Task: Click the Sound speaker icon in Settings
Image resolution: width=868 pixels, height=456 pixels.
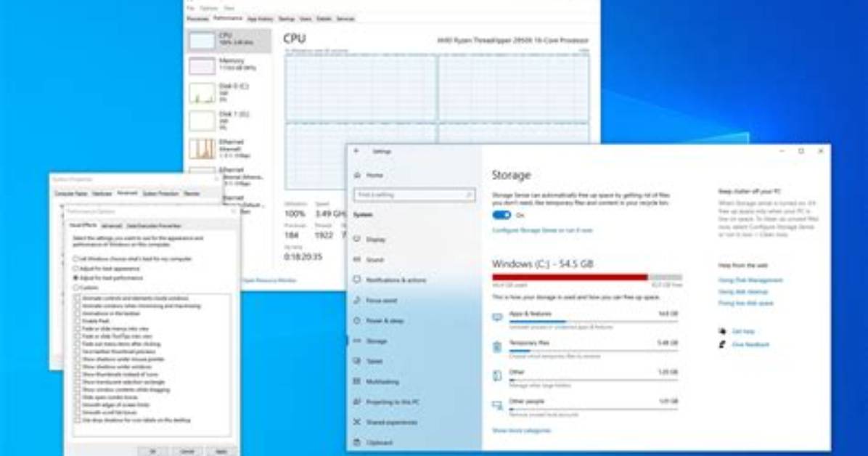Action: tap(357, 259)
